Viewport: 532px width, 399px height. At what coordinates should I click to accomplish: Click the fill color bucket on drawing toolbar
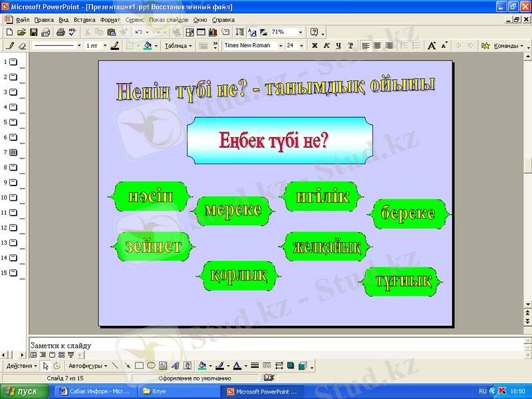click(x=202, y=366)
